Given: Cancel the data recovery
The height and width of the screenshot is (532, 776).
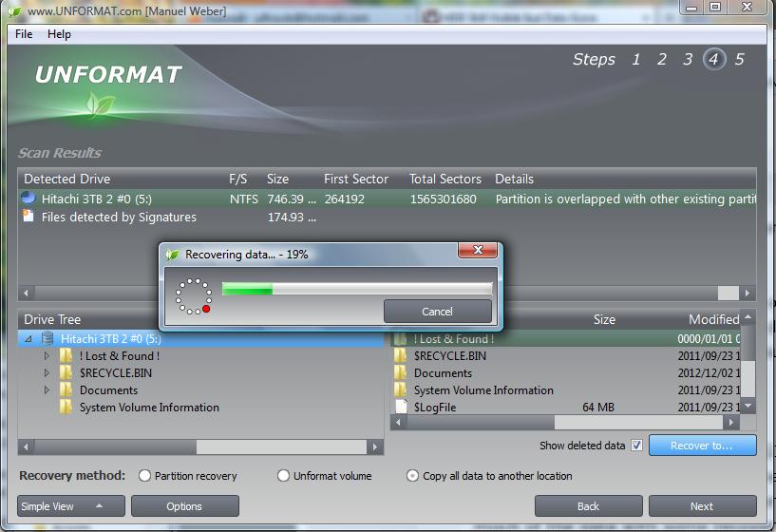Looking at the screenshot, I should [x=438, y=312].
